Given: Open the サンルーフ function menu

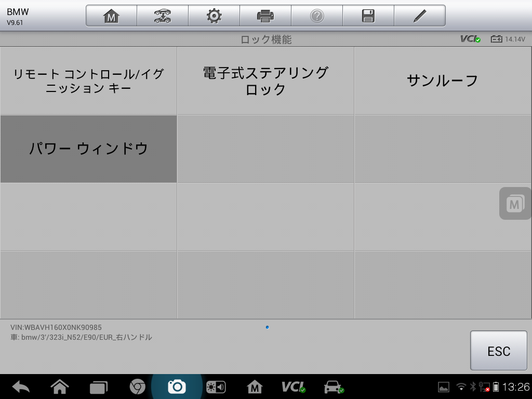Looking at the screenshot, I should click(x=442, y=80).
